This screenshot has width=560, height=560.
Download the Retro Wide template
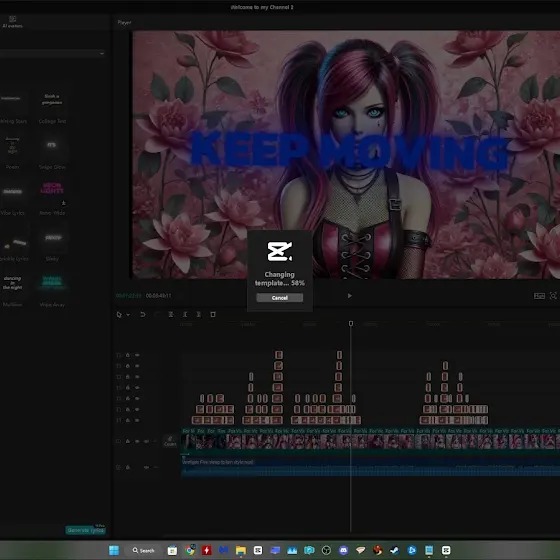pos(63,203)
